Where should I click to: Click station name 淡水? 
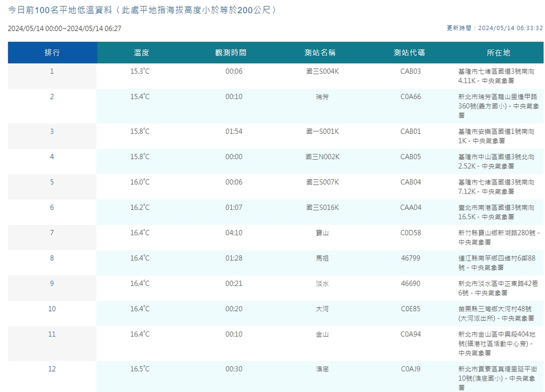pos(322,284)
